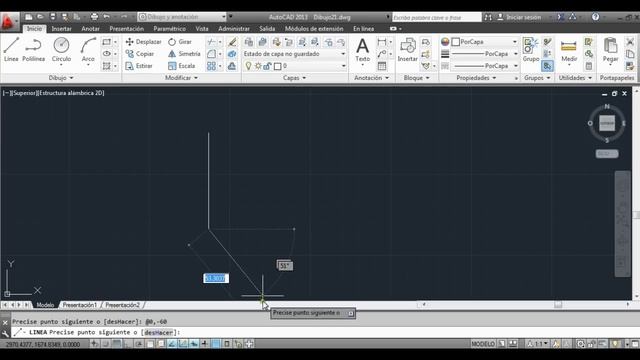Expand the Modificar panel
640x360 pixels.
click(x=181, y=78)
